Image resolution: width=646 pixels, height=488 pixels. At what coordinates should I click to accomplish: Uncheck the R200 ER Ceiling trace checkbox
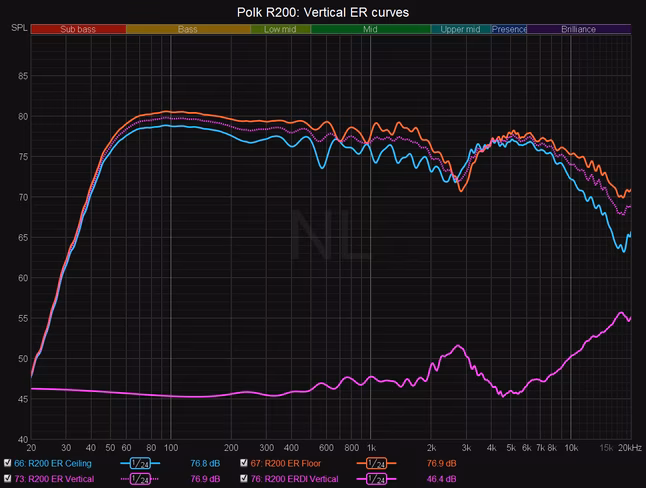tap(7, 463)
